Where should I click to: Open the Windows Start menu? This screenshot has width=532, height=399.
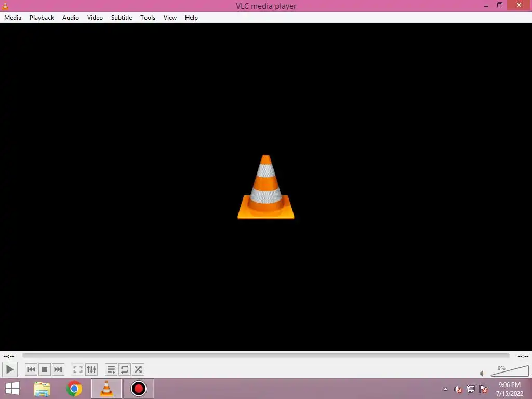12,389
